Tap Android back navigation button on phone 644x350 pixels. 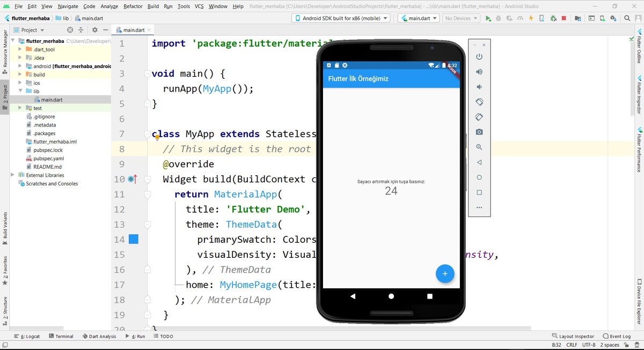coord(353,296)
